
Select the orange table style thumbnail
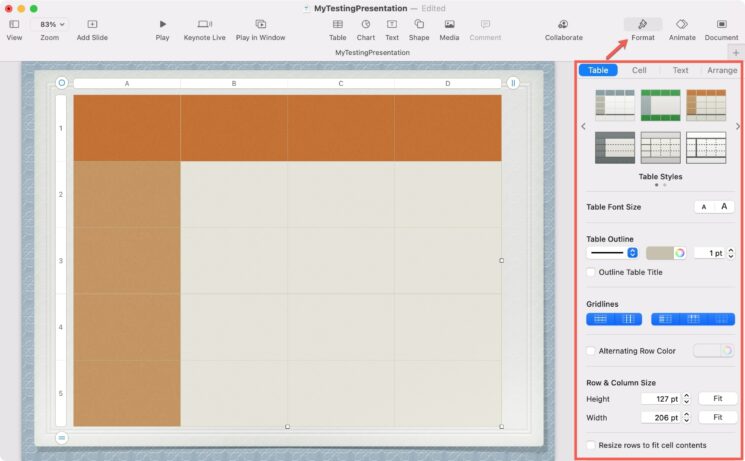tap(706, 105)
